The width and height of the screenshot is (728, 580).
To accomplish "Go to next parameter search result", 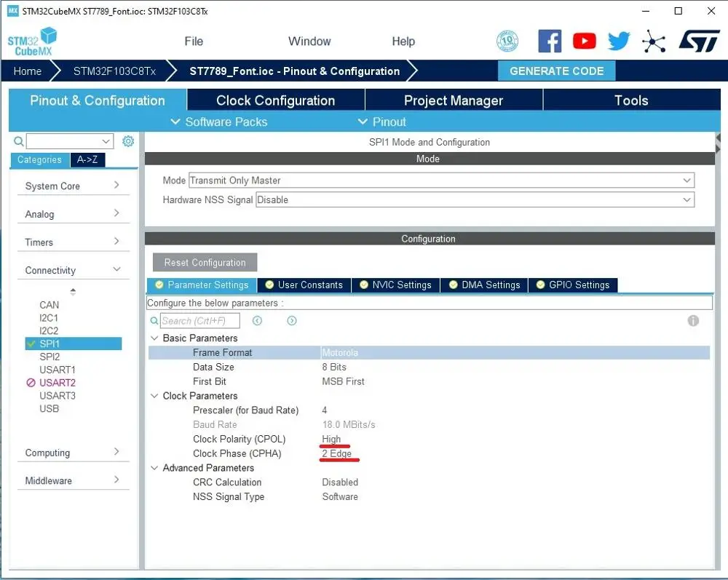I will click(x=292, y=321).
